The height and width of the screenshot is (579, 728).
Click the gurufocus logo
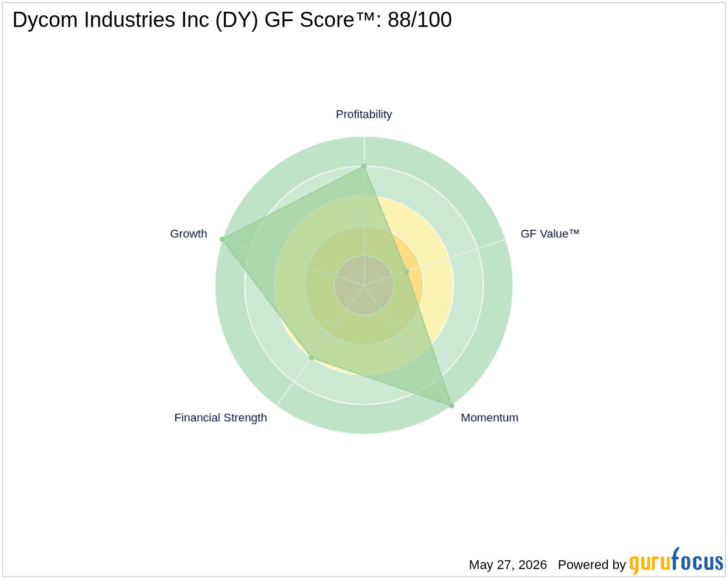pyautogui.click(x=676, y=561)
